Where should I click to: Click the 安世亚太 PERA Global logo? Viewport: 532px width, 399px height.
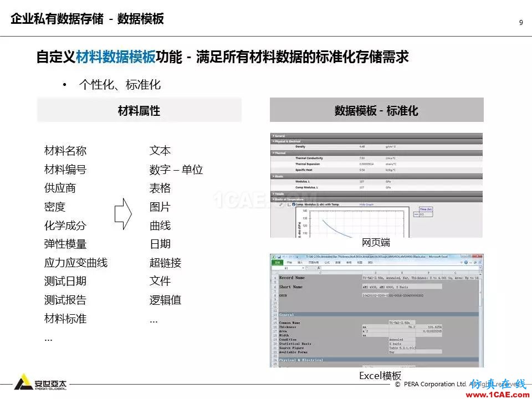pyautogui.click(x=40, y=383)
